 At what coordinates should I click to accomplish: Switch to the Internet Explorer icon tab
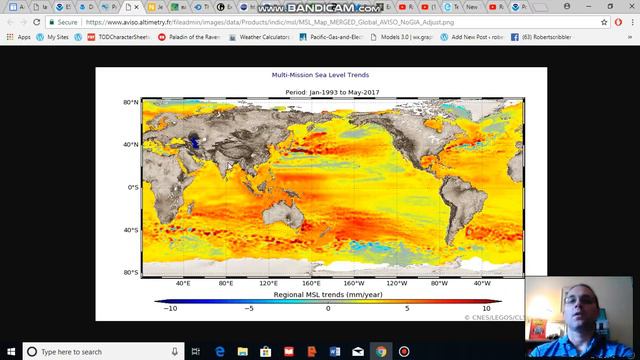(452, 7)
